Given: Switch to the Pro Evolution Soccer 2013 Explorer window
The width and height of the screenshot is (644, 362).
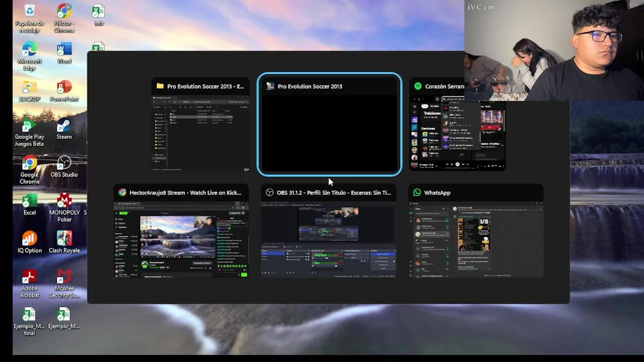Looking at the screenshot, I should click(201, 125).
